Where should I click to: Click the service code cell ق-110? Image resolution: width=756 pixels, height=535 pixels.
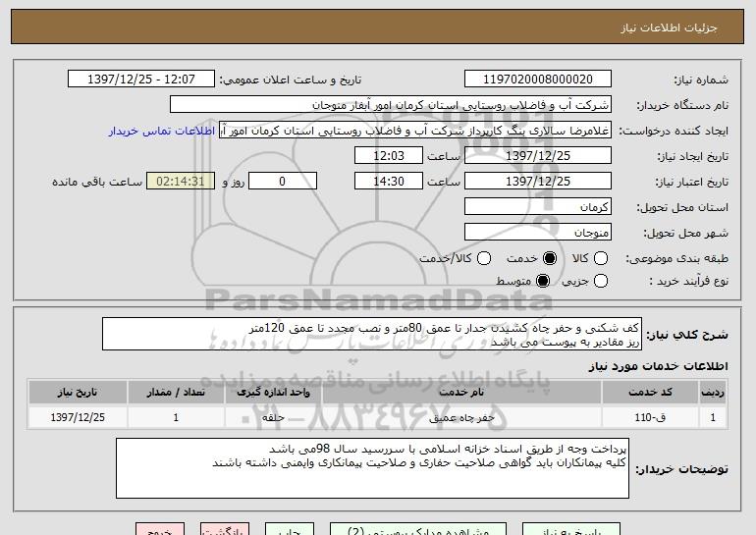[650, 417]
